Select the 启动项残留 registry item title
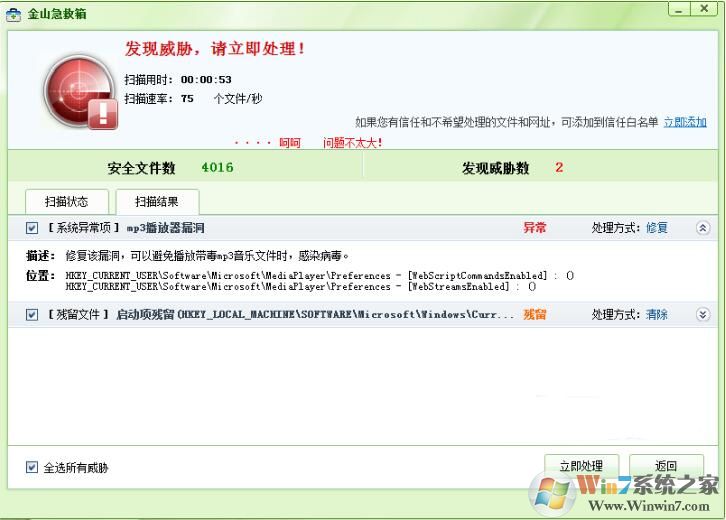This screenshot has width=726, height=520. pyautogui.click(x=315, y=315)
